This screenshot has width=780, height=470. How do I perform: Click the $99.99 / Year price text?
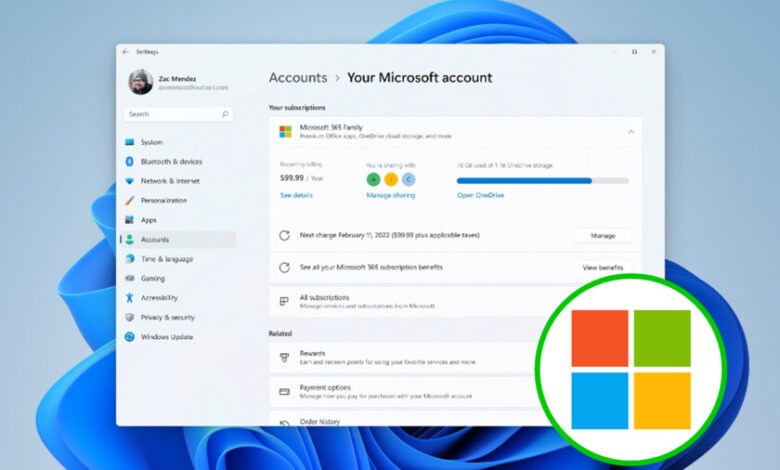click(302, 178)
